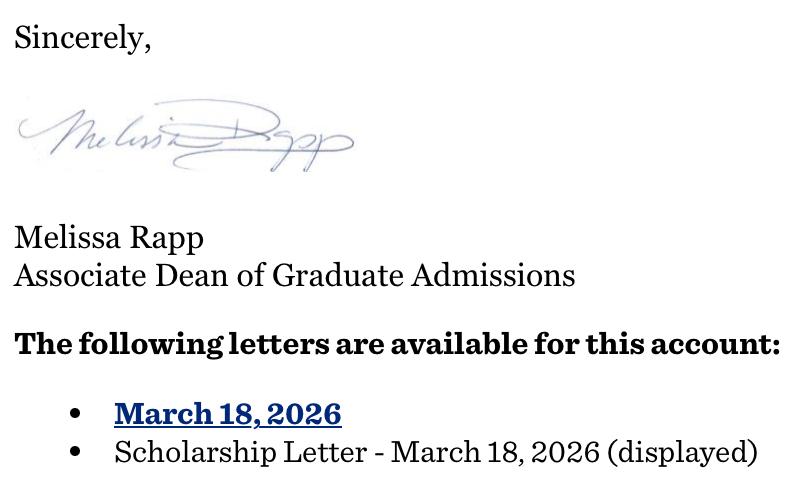Click the bullet beside the March 18 link
The width and height of the screenshot is (806, 488).
click(76, 414)
